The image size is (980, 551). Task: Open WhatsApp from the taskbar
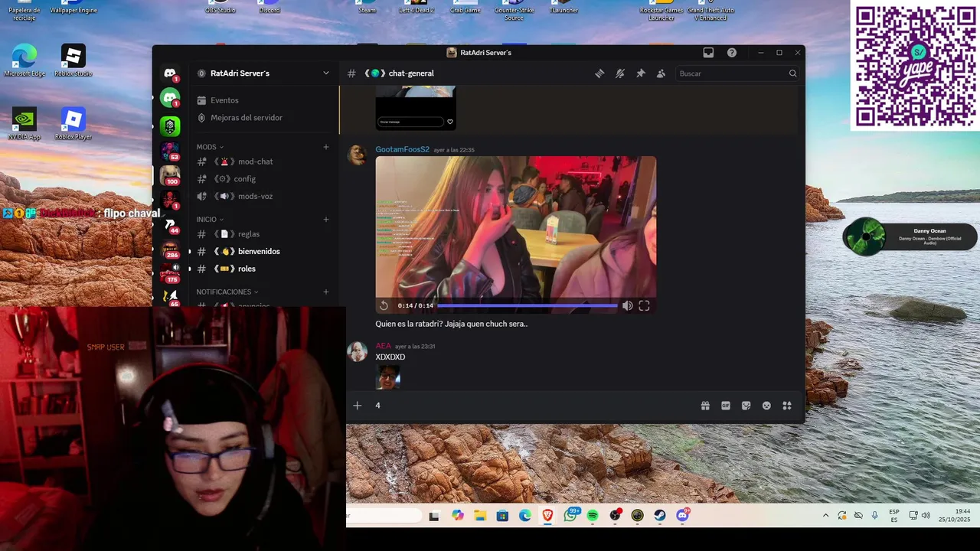pyautogui.click(x=571, y=516)
